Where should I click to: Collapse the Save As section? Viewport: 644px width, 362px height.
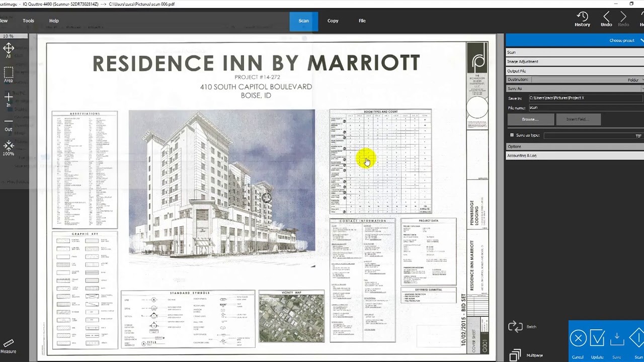575,88
